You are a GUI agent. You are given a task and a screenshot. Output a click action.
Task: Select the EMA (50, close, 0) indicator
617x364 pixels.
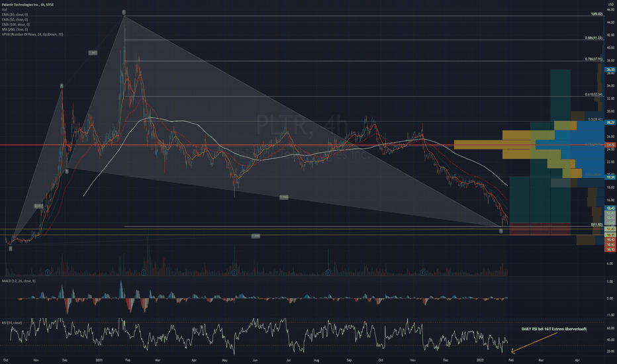pos(15,19)
